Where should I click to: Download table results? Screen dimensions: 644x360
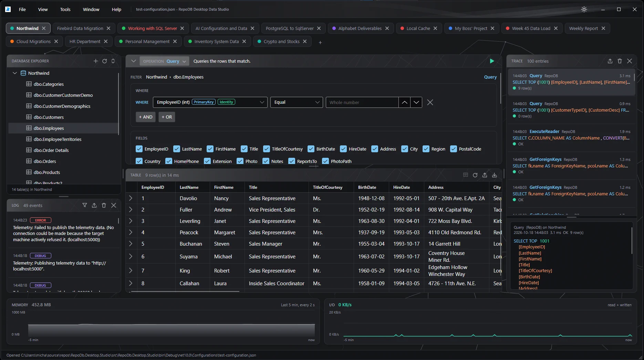494,175
